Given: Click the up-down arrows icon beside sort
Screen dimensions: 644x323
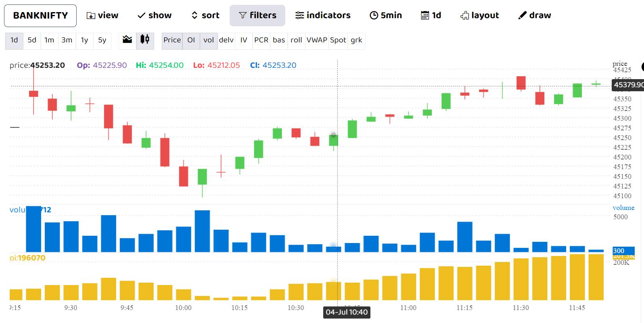Looking at the screenshot, I should [194, 15].
